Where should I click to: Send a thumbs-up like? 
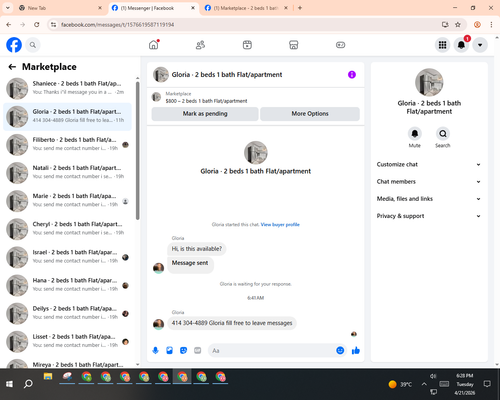(356, 350)
